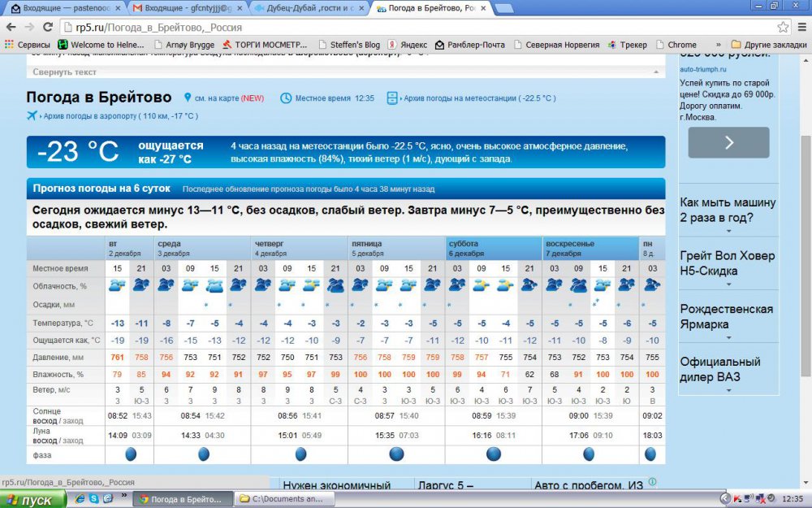Click the clock icon beside 'Местное время'

(x=286, y=98)
